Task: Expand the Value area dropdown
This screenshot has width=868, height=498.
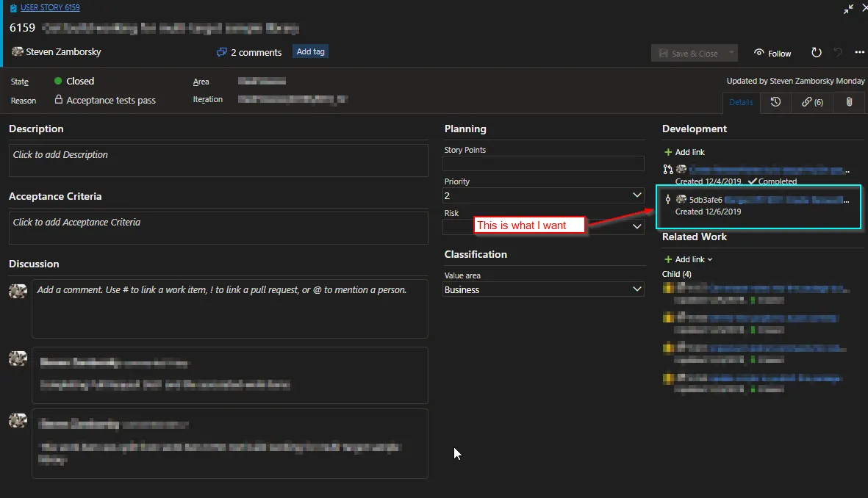Action: [x=636, y=289]
